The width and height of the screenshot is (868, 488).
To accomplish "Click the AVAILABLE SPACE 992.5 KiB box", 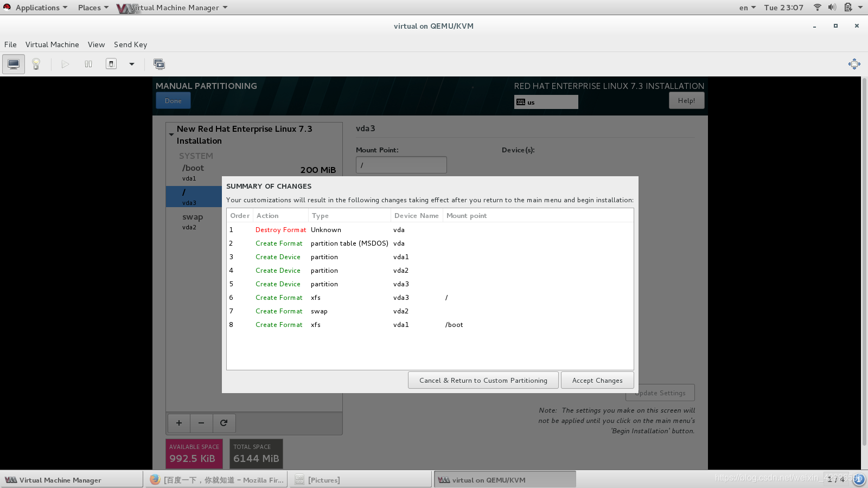I will click(x=194, y=453).
